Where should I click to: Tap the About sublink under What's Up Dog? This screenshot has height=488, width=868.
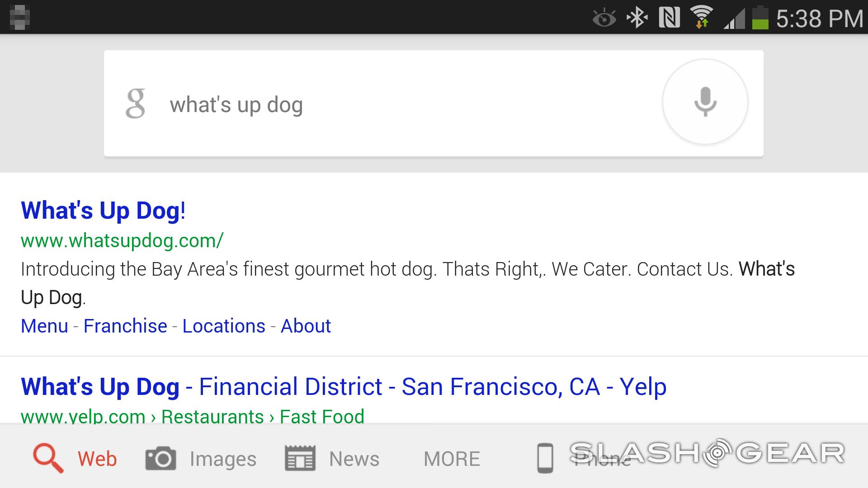point(306,325)
